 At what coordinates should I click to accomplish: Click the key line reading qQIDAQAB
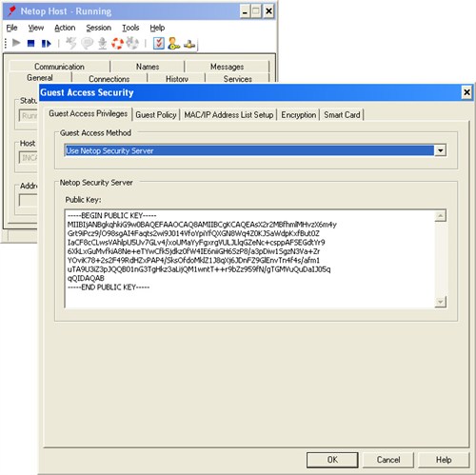[86, 278]
